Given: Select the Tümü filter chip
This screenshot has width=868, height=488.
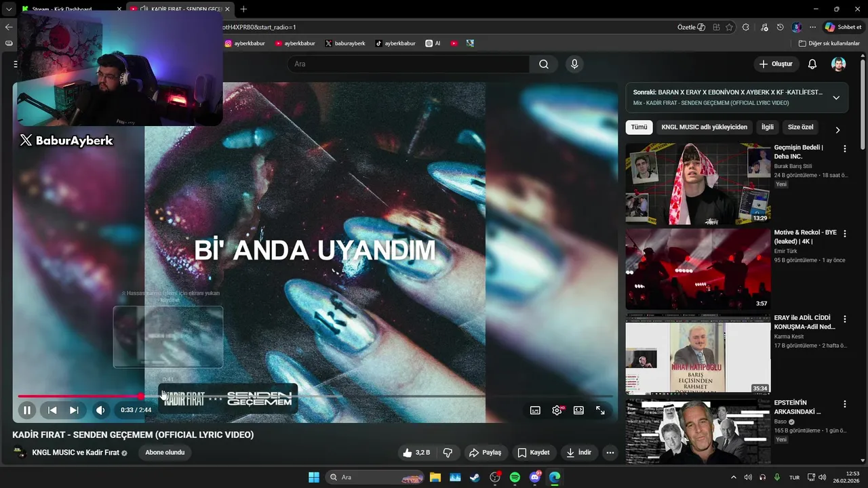Looking at the screenshot, I should click(639, 127).
